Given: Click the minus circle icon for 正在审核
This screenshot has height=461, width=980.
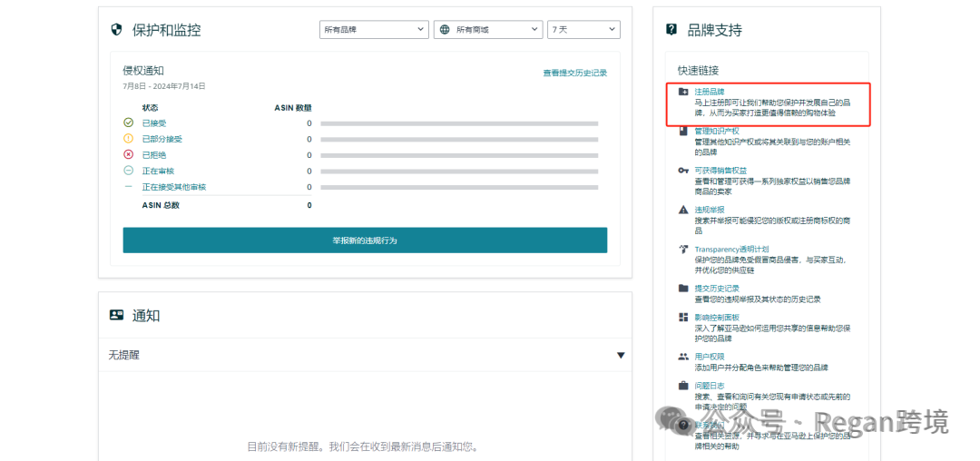Looking at the screenshot, I should [129, 171].
